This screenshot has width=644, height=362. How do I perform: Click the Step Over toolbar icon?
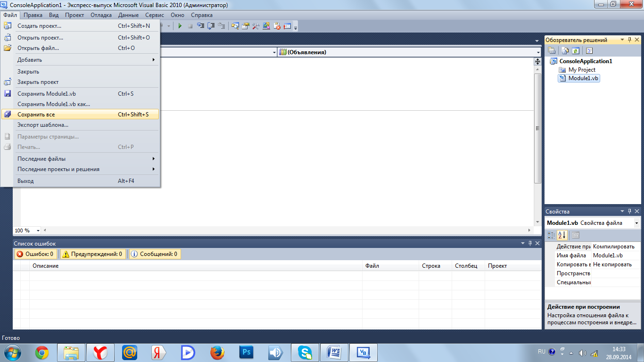[x=211, y=26]
